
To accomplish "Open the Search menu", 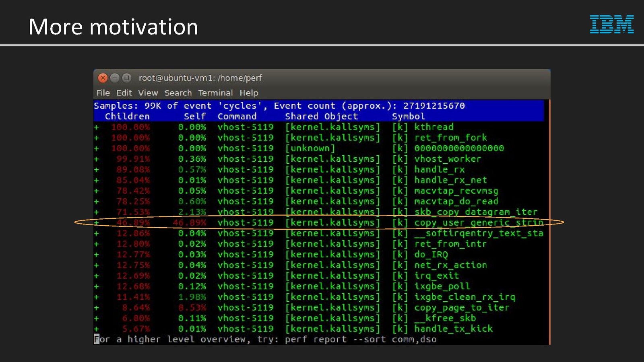I will click(178, 93).
